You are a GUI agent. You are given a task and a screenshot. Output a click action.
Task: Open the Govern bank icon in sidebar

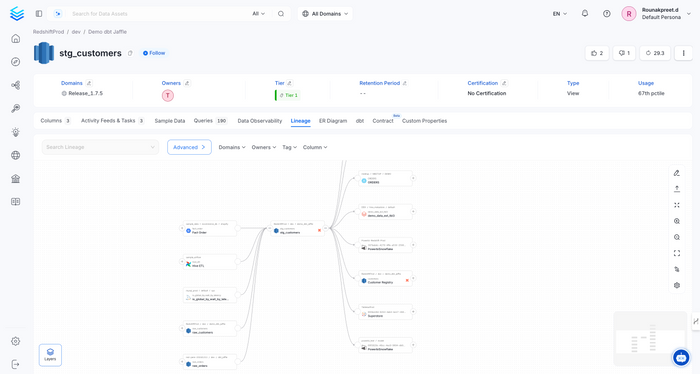pos(16,179)
